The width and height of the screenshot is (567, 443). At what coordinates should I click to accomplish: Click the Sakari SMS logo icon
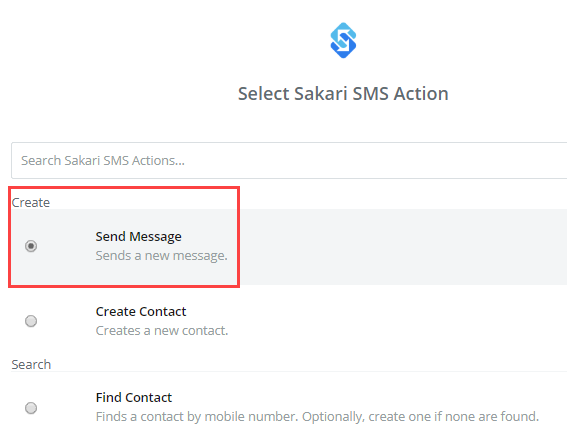coord(343,41)
